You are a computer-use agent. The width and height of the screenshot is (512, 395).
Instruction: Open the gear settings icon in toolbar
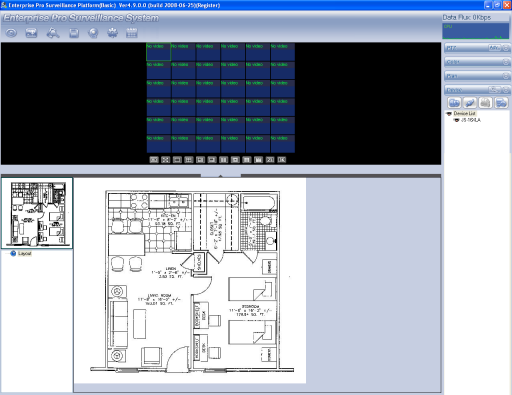113,33
